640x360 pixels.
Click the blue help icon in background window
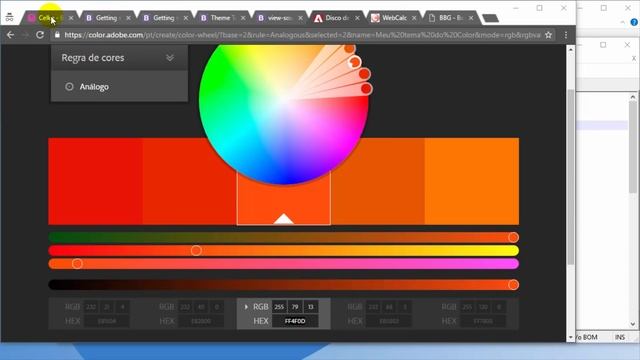pyautogui.click(x=634, y=22)
